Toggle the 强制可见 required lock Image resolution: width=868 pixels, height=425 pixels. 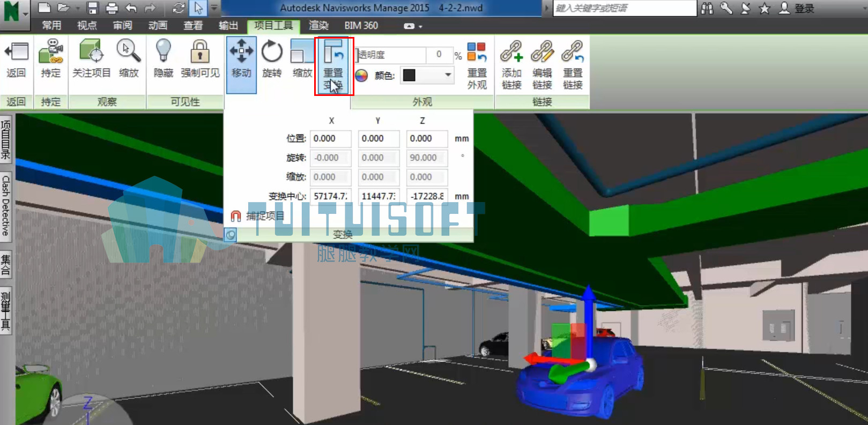[x=200, y=59]
